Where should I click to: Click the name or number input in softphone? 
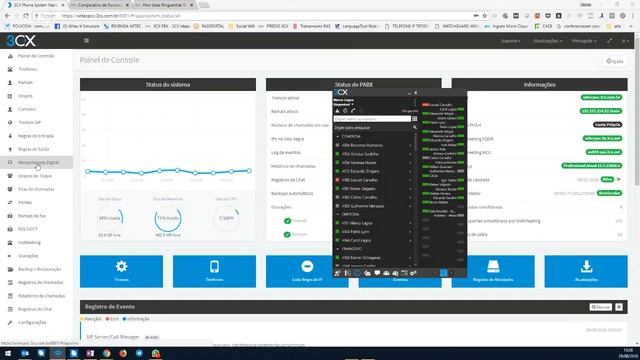pos(372,119)
